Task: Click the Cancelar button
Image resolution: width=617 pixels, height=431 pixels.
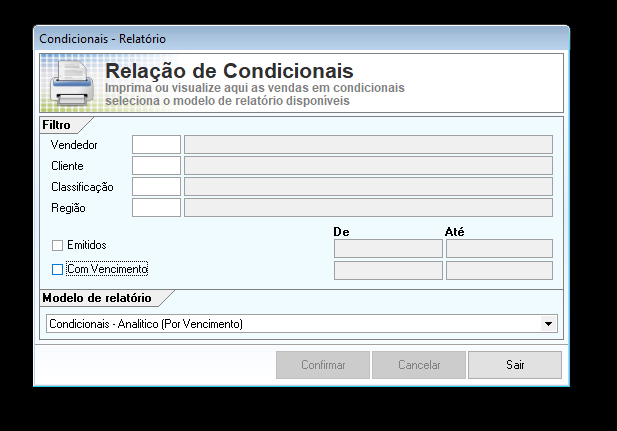Action: point(419,365)
